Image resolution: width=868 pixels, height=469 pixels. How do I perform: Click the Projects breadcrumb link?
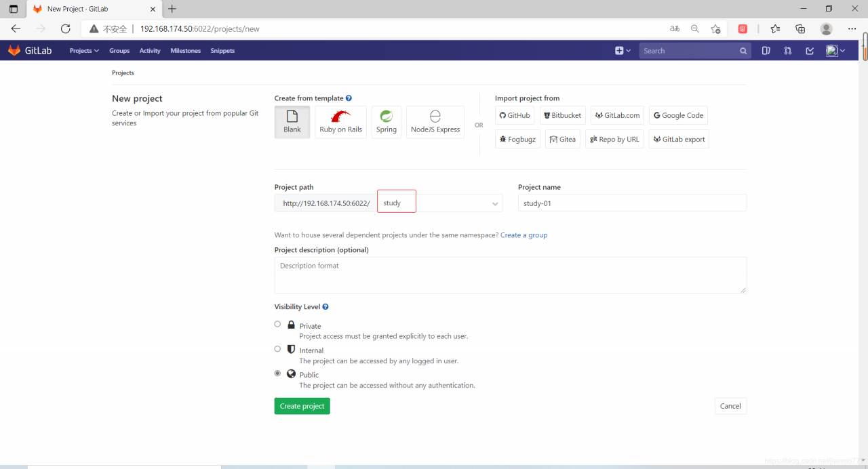(123, 73)
